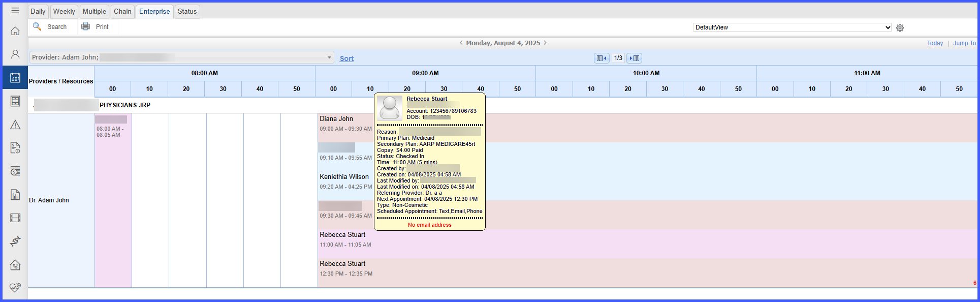
Task: Click the settings gear beside DefaultView
Action: point(900,27)
